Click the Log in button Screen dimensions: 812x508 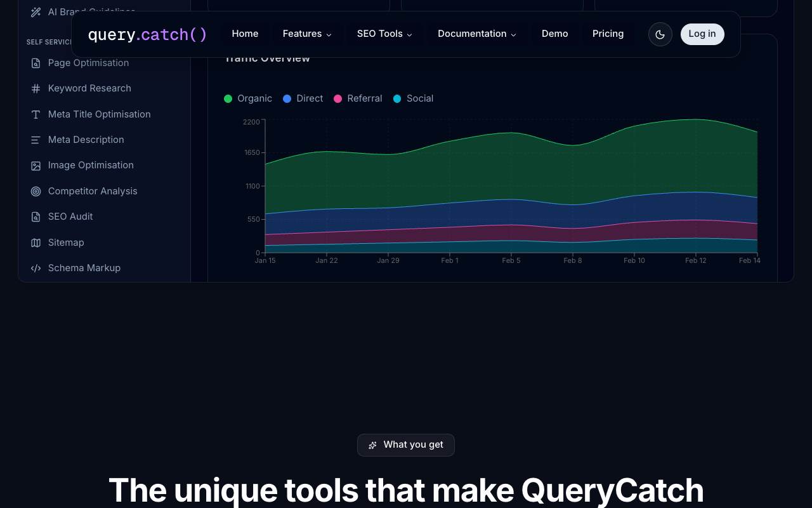702,34
